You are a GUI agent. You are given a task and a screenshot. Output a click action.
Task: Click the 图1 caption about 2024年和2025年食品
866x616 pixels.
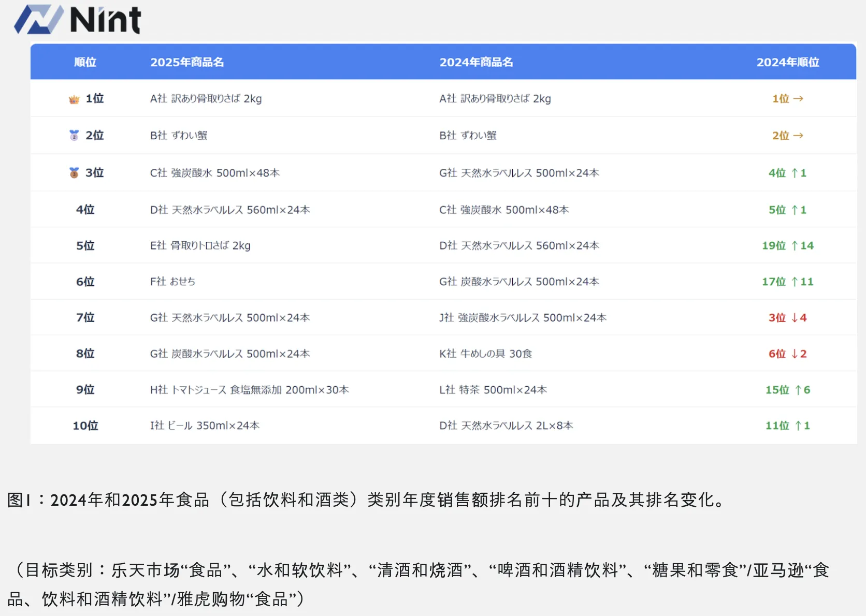tap(367, 500)
